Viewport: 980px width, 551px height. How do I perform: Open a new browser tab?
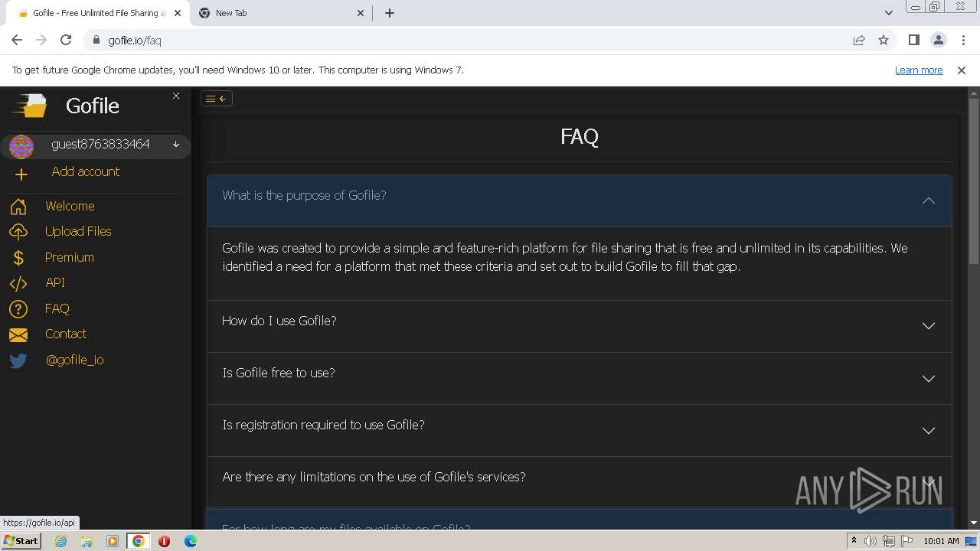[390, 13]
